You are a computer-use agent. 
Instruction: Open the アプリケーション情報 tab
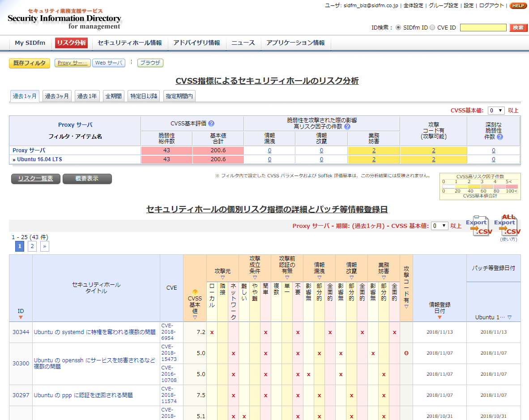pos(295,43)
